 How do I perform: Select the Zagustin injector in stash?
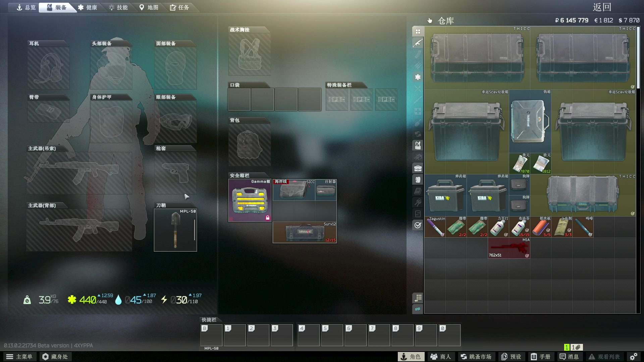coord(435,227)
